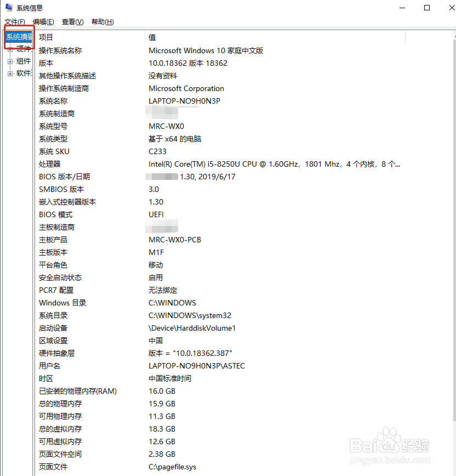This screenshot has width=456, height=476.
Task: Open the 文件(F) menu
Action: click(x=15, y=21)
